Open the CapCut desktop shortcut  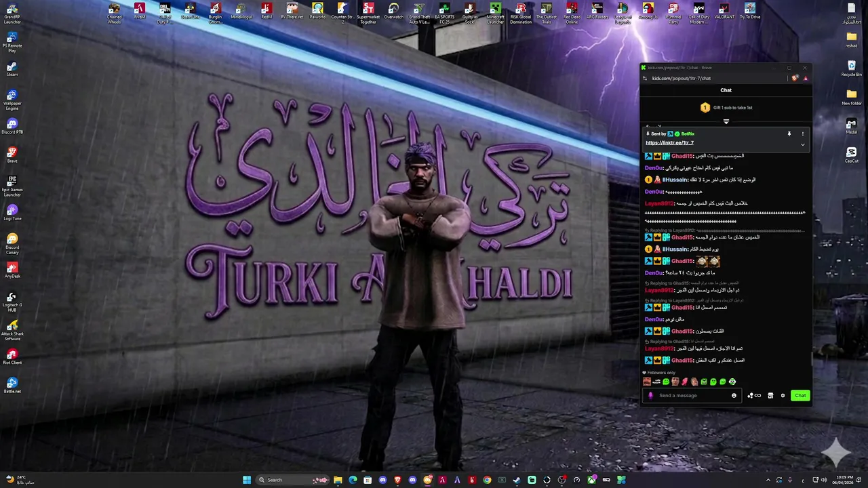852,156
